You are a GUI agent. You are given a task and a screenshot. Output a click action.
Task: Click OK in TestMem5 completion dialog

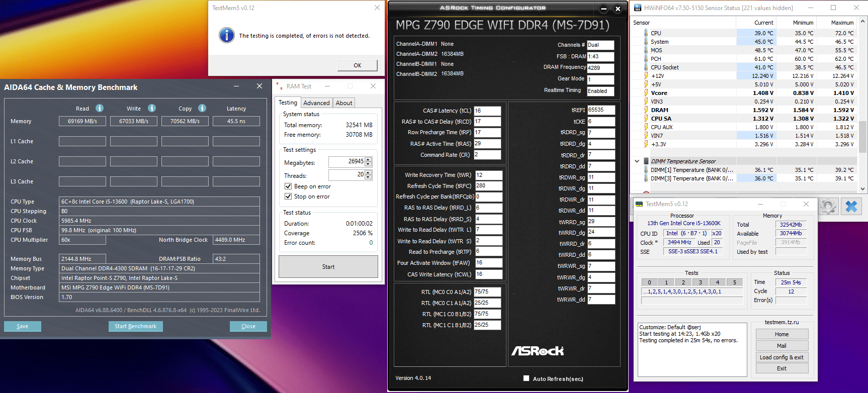pyautogui.click(x=357, y=65)
